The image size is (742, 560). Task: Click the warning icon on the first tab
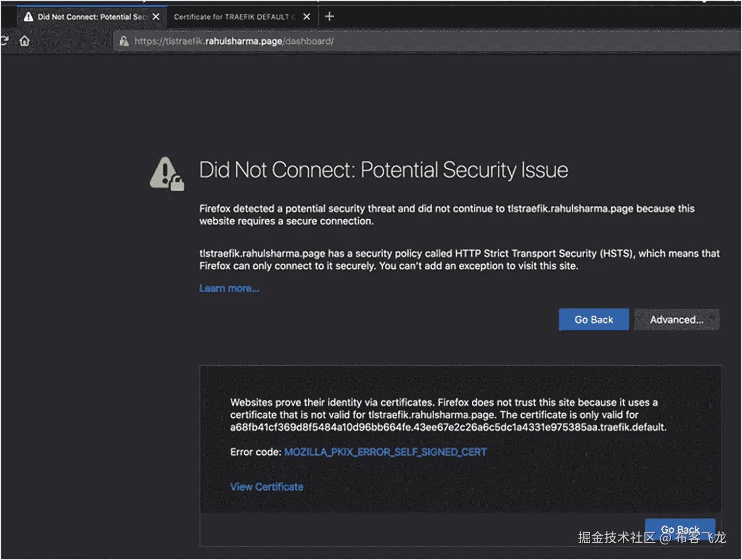click(29, 17)
